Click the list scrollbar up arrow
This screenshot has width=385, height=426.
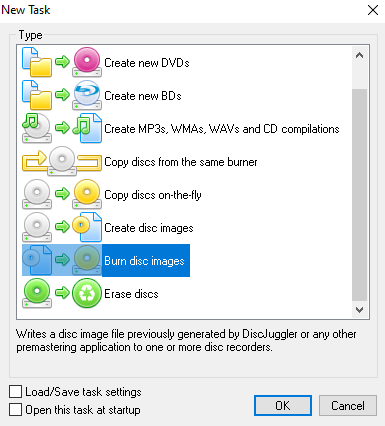359,55
